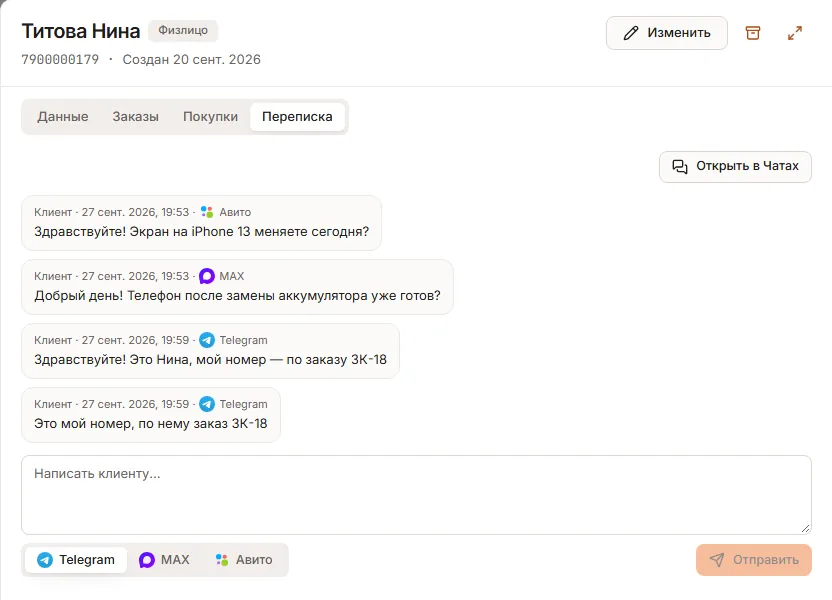Click the MAX icon in the battery message
Viewport: 832px width, 600px height.
tap(207, 276)
